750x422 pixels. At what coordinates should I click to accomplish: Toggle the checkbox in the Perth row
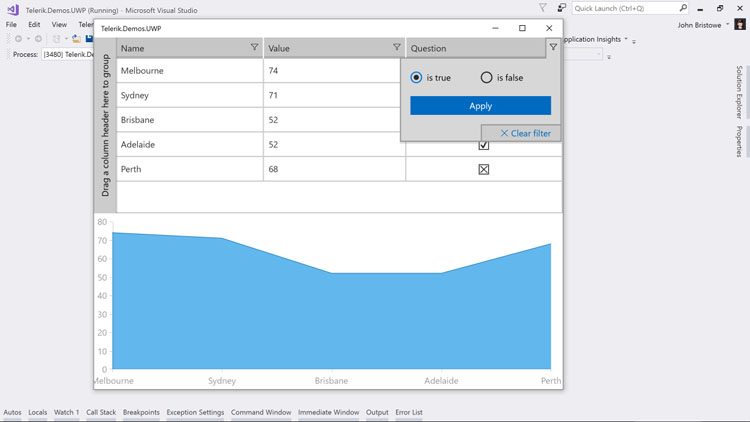tap(484, 169)
